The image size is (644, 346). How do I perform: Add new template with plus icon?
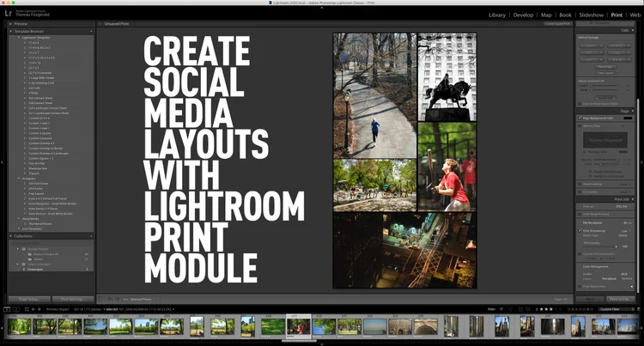pyautogui.click(x=91, y=31)
